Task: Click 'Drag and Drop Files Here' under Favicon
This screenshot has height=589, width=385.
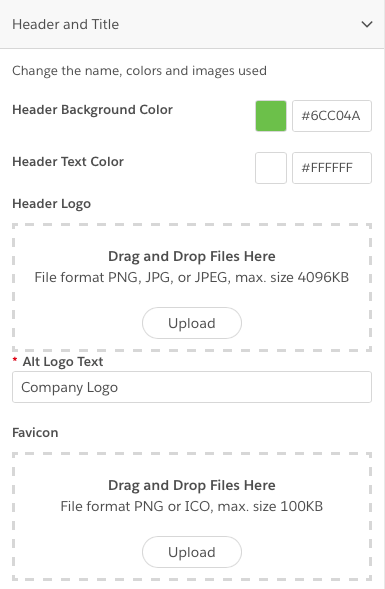Action: (x=192, y=485)
